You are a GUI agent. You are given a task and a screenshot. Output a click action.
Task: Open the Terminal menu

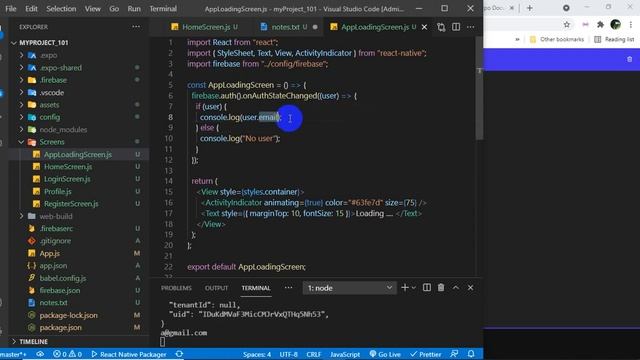[163, 9]
